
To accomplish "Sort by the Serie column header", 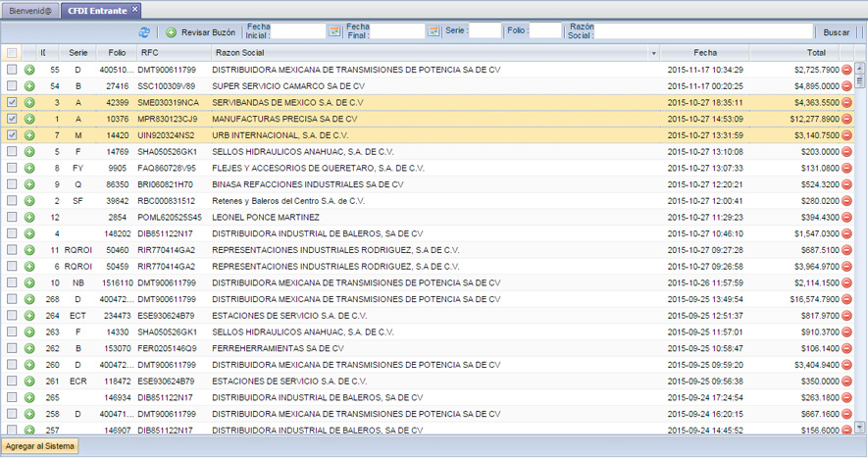I will pyautogui.click(x=78, y=53).
